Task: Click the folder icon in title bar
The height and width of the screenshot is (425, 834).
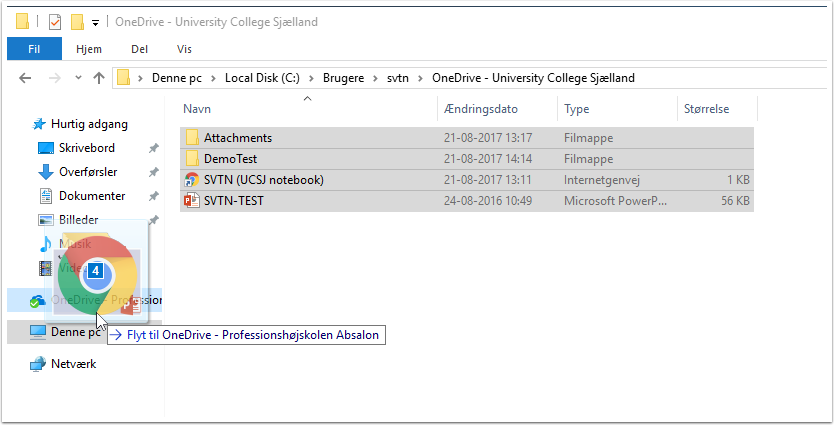Action: click(22, 21)
